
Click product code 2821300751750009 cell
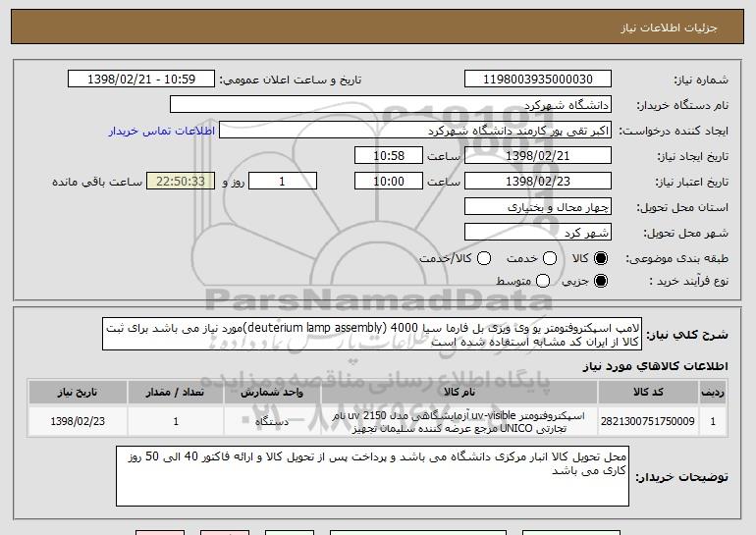coord(648,421)
